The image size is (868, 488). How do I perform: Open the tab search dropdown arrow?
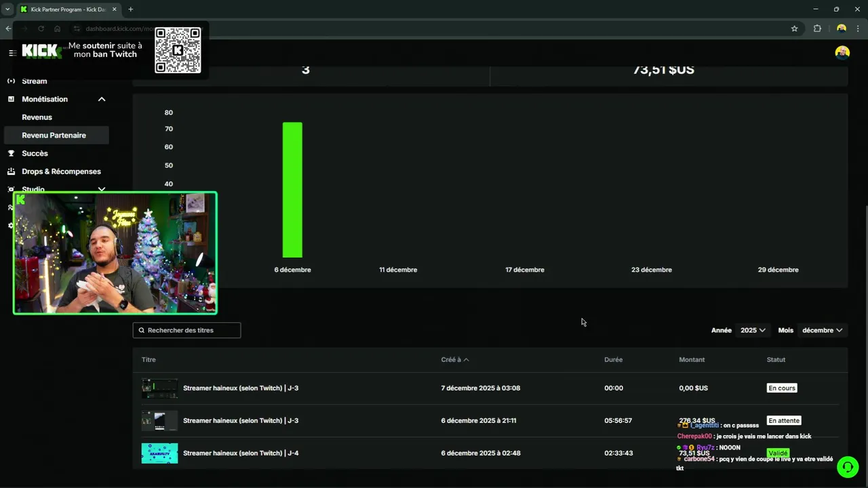click(7, 9)
